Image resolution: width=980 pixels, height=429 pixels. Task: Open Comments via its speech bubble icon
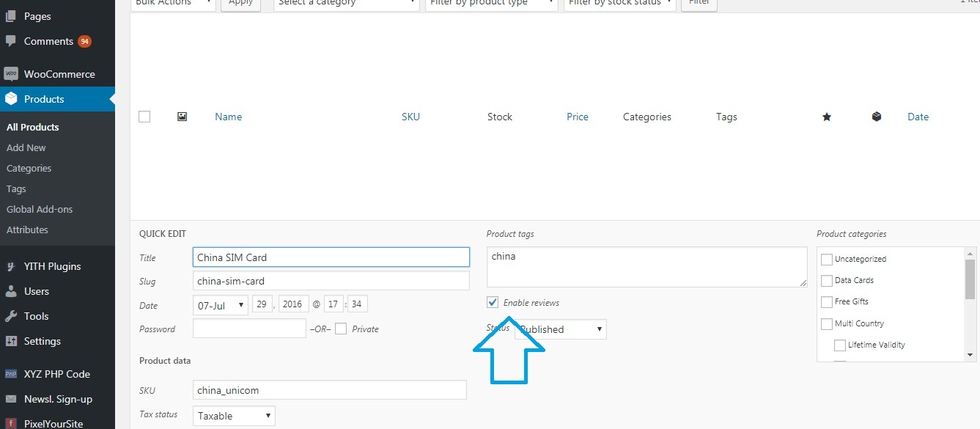(x=11, y=41)
